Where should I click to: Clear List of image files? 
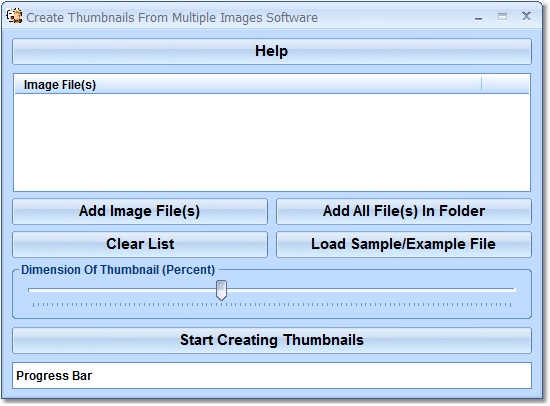pos(140,244)
